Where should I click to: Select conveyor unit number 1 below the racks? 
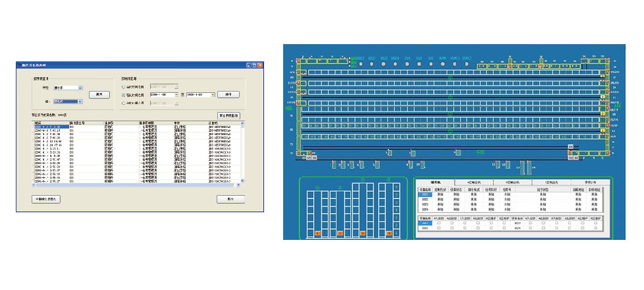pyautogui.click(x=334, y=165)
